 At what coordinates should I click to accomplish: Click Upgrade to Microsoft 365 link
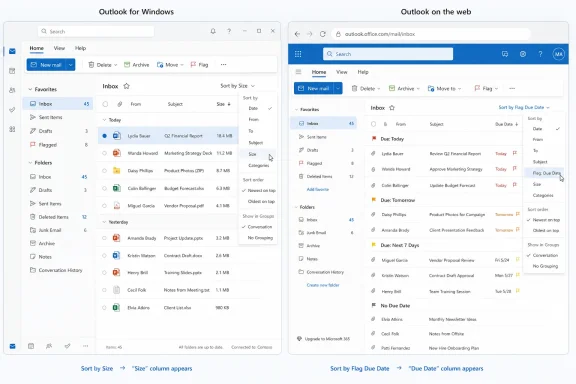[x=324, y=339]
